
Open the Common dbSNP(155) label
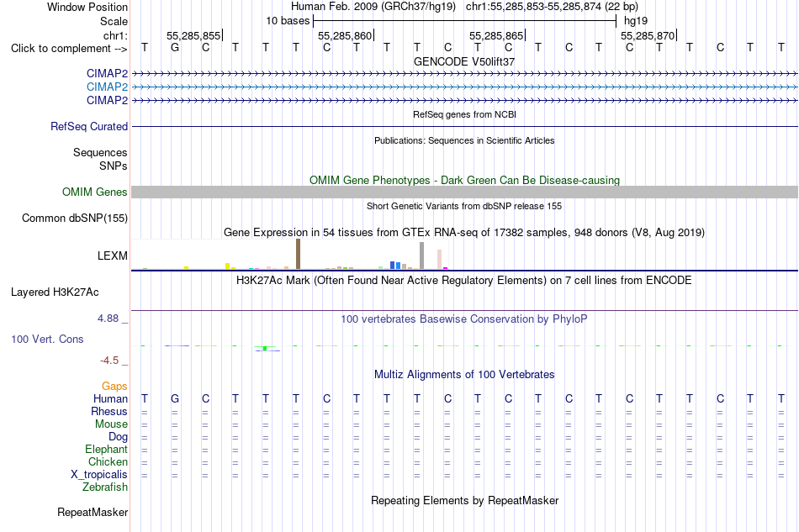(x=75, y=218)
